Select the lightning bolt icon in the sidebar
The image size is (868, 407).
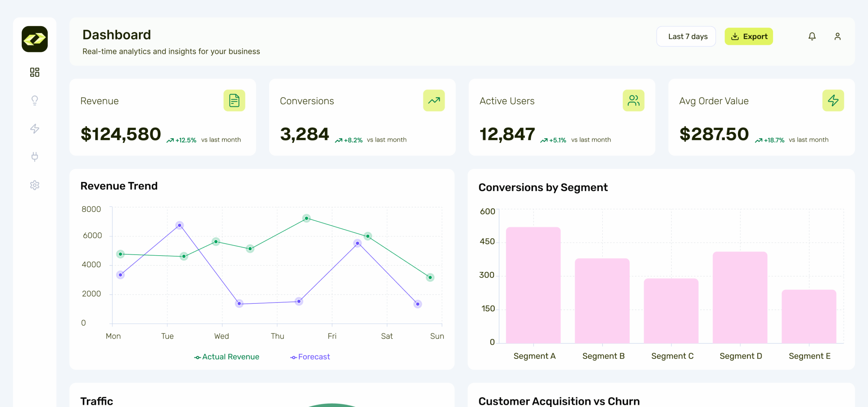[x=35, y=129]
